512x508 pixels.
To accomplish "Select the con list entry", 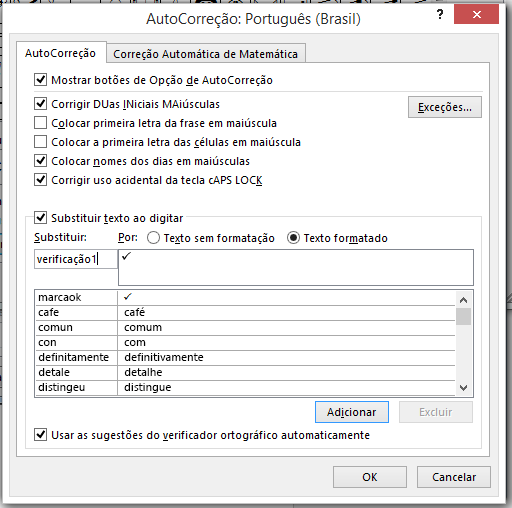I will [x=76, y=342].
